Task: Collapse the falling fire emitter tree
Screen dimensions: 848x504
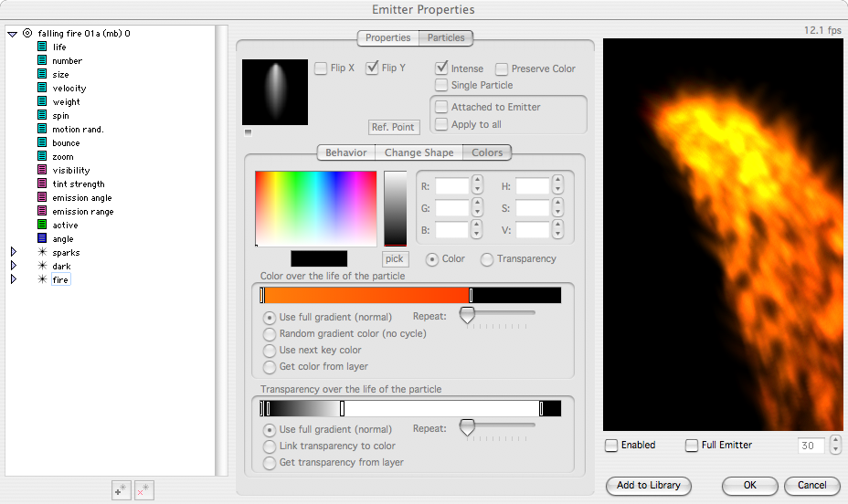Action: coord(13,34)
